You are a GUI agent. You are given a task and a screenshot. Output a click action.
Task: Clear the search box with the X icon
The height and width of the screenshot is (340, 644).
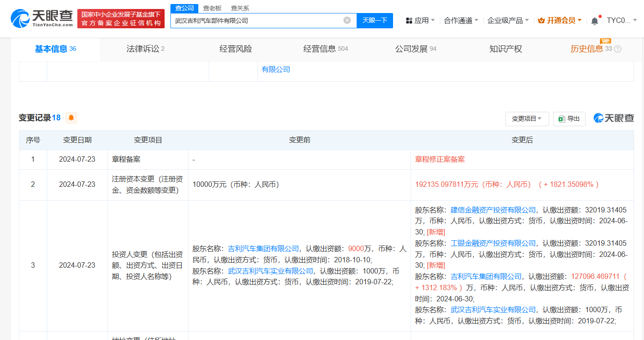[x=347, y=20]
